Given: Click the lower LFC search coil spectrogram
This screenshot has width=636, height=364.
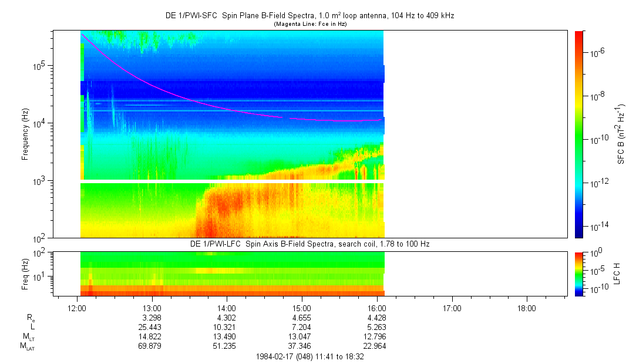Looking at the screenshot, I should [232, 274].
